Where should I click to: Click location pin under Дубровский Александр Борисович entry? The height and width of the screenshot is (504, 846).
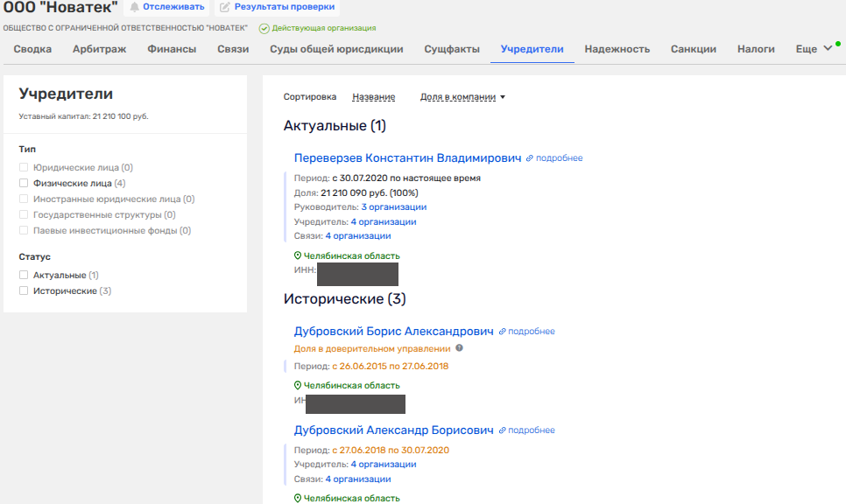pos(297,498)
